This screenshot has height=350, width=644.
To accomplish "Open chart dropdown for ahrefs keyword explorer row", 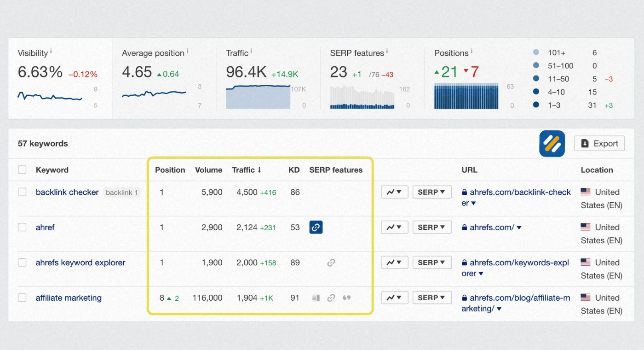I will pyautogui.click(x=395, y=262).
